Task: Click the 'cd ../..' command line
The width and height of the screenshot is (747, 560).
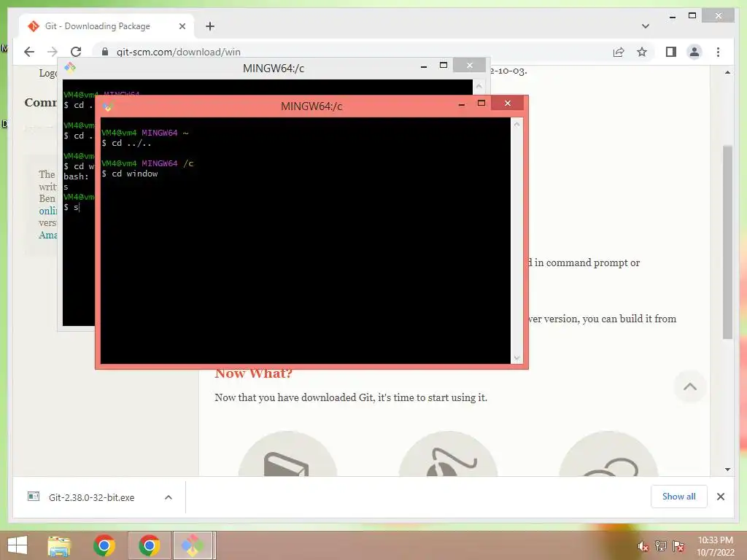Action: click(x=126, y=144)
